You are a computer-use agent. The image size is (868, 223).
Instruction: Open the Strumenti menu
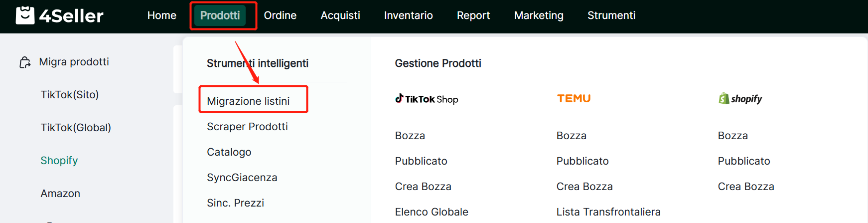[611, 15]
